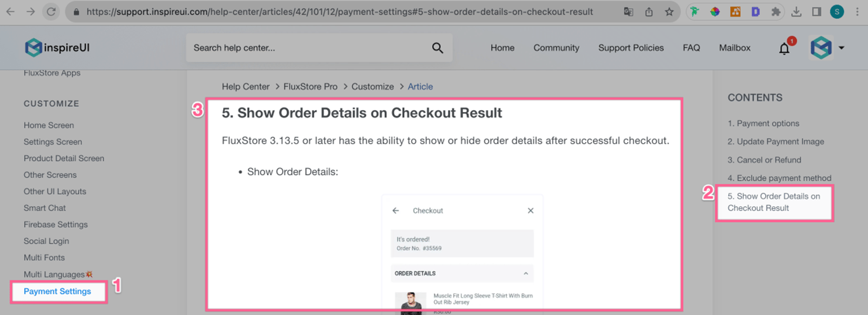Open Multi Fonts sidebar link

pyautogui.click(x=44, y=258)
